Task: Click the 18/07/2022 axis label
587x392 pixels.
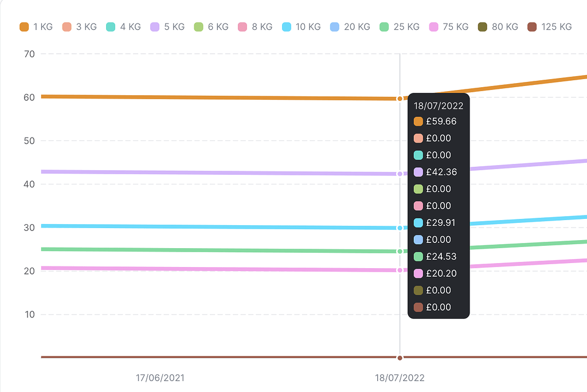Action: (x=399, y=378)
